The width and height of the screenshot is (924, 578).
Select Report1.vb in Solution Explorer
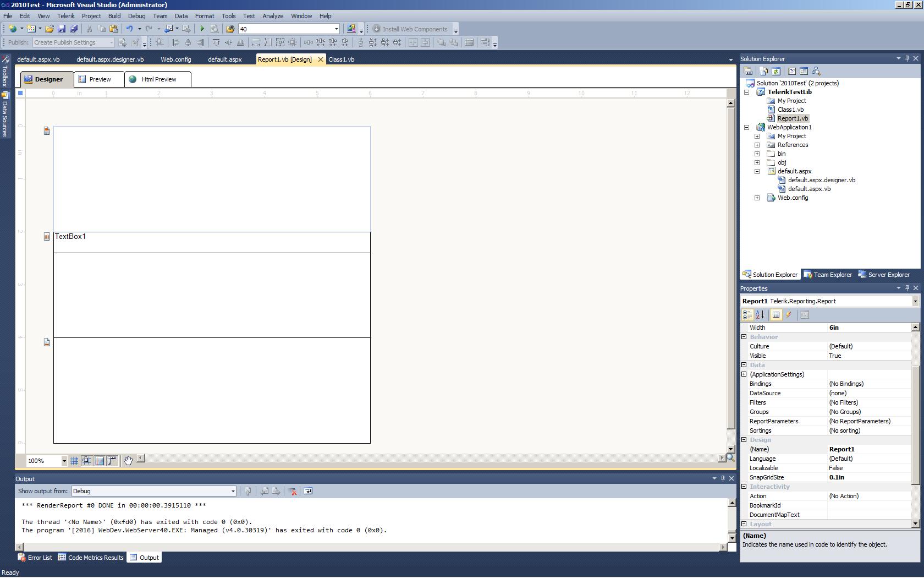click(x=793, y=118)
